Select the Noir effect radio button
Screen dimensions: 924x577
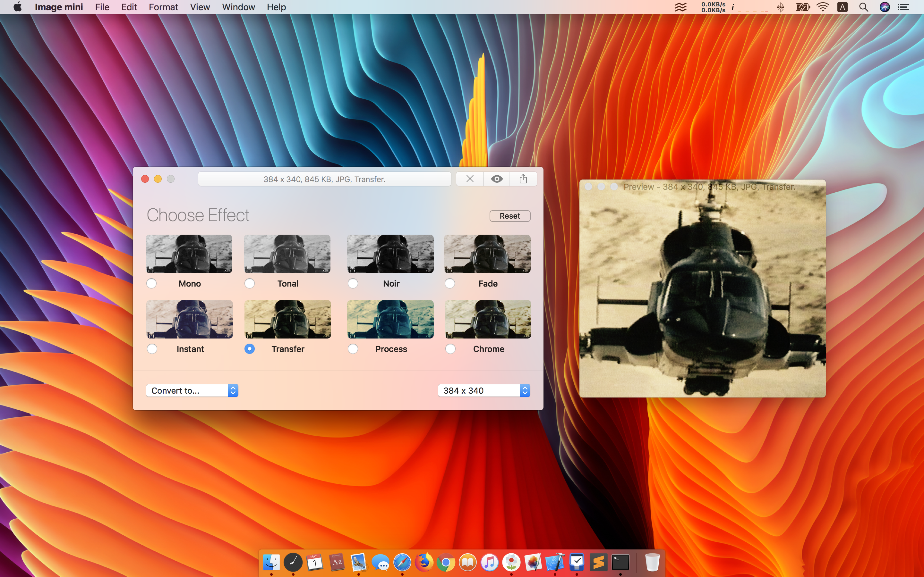[x=353, y=284]
